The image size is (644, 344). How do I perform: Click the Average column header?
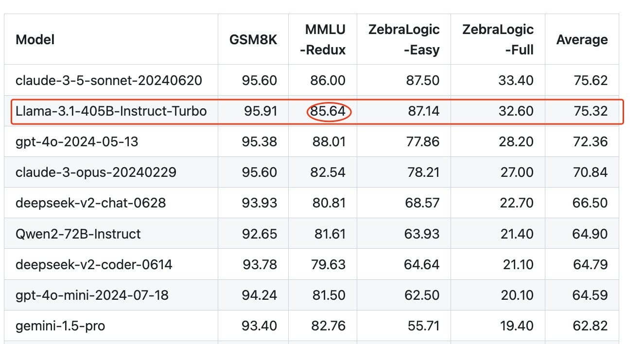tap(582, 39)
